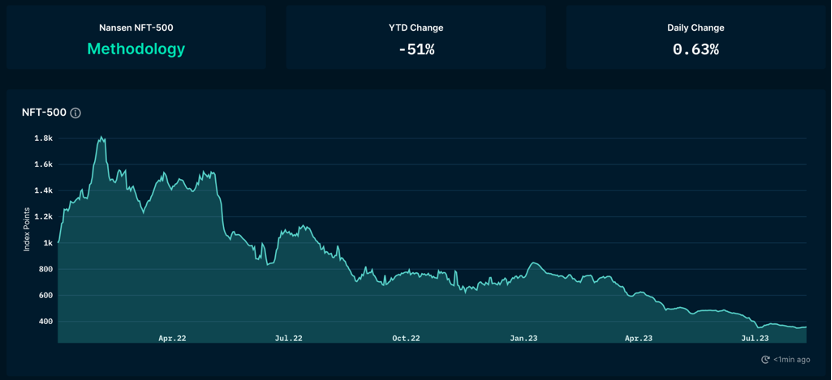Click the 1k y-axis label
This screenshot has width=832, height=380.
coord(48,243)
